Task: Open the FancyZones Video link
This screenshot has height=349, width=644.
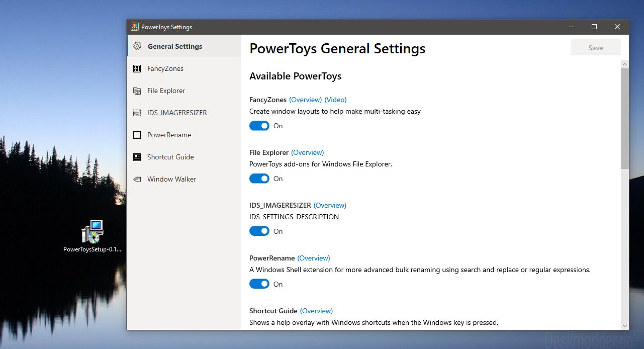Action: click(x=335, y=100)
